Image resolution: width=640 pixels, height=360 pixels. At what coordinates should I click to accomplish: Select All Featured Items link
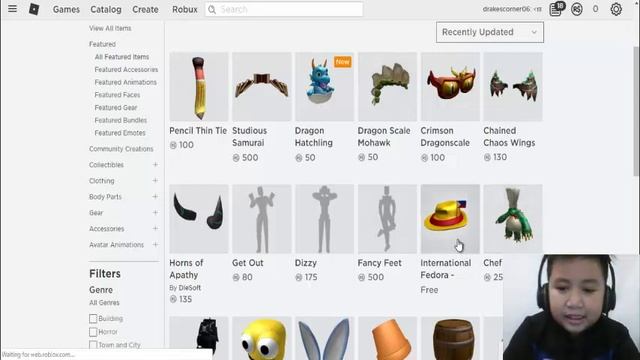pyautogui.click(x=122, y=57)
